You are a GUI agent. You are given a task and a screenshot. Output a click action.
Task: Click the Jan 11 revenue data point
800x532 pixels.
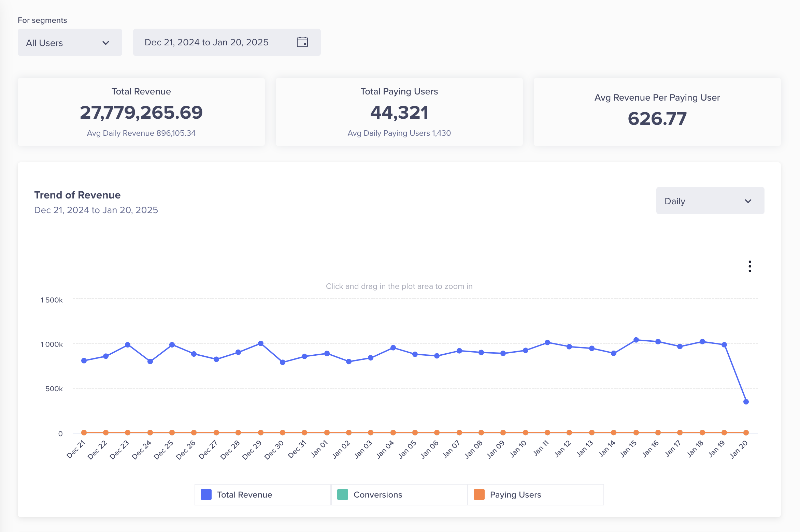tap(547, 342)
